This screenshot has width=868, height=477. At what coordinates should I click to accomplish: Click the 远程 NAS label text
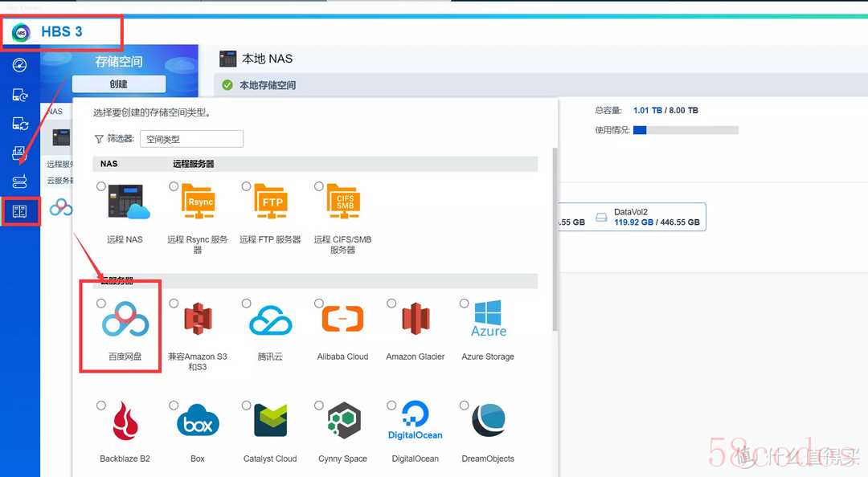point(125,239)
